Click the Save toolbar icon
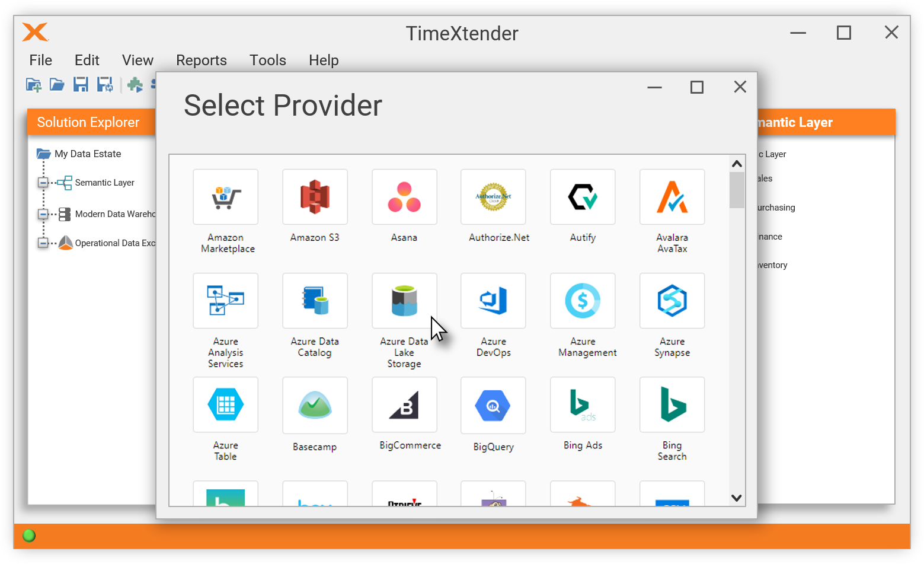The height and width of the screenshot is (564, 924). (x=81, y=84)
